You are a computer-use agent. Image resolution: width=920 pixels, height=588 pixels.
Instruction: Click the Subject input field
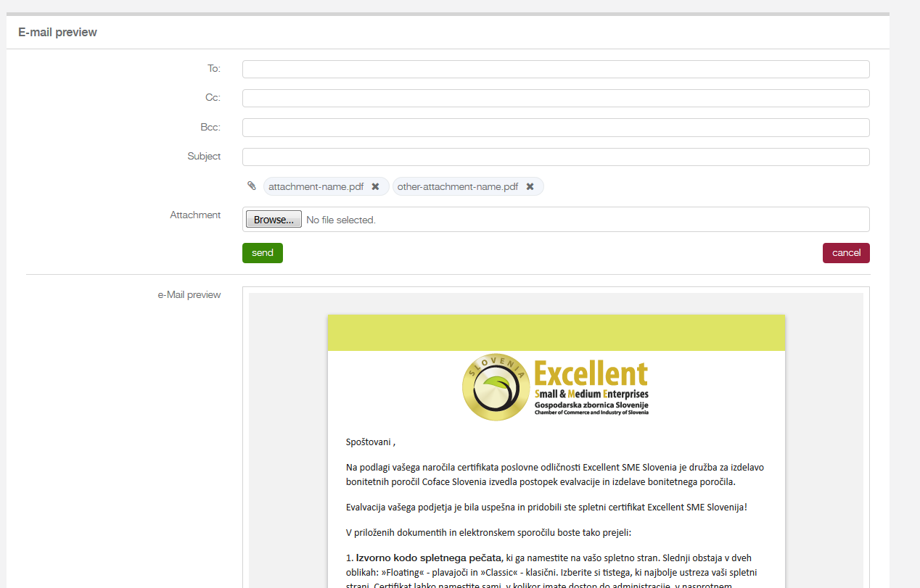556,157
